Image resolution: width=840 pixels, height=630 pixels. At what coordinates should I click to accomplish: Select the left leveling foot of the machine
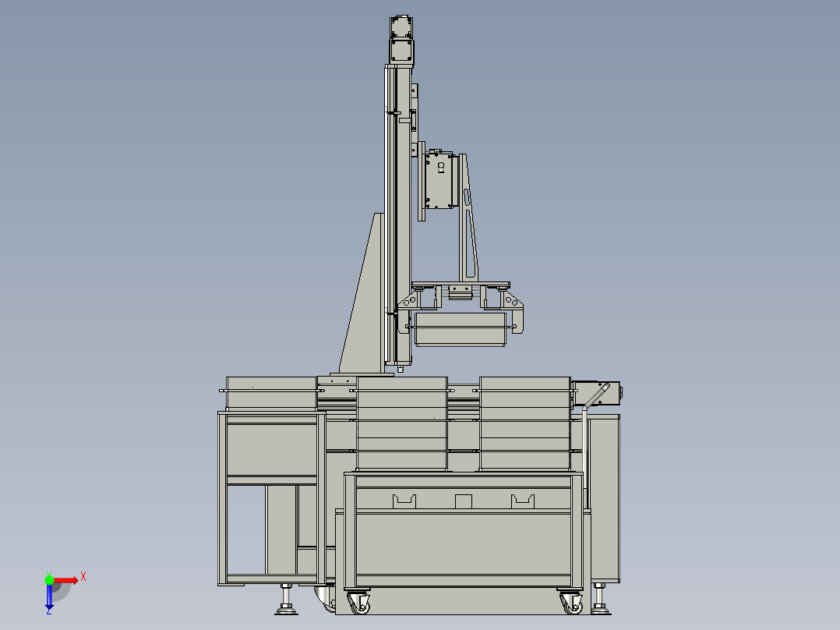tap(286, 599)
